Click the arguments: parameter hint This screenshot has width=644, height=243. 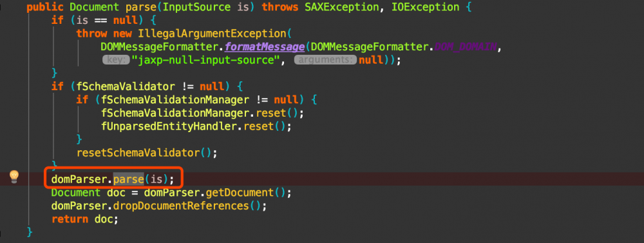pos(325,60)
